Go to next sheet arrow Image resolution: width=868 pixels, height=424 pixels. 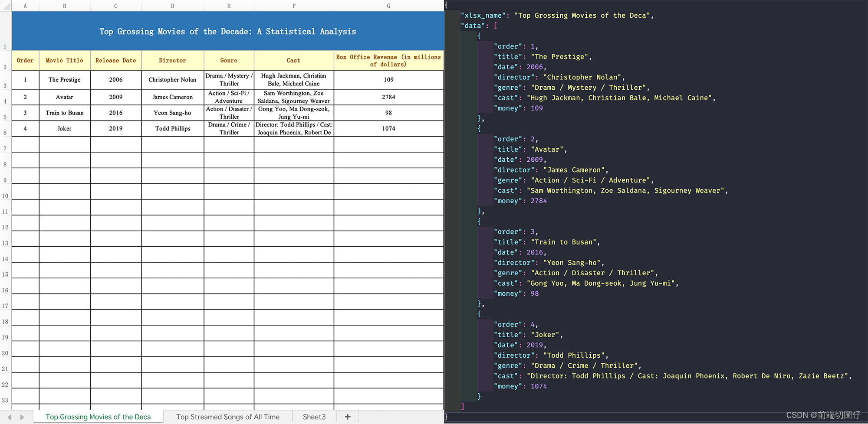(x=22, y=417)
